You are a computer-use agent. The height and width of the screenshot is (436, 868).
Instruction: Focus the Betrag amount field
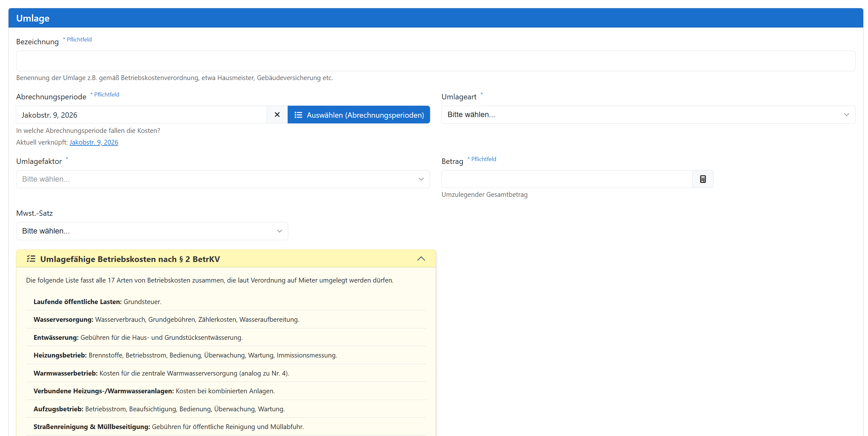pos(567,179)
